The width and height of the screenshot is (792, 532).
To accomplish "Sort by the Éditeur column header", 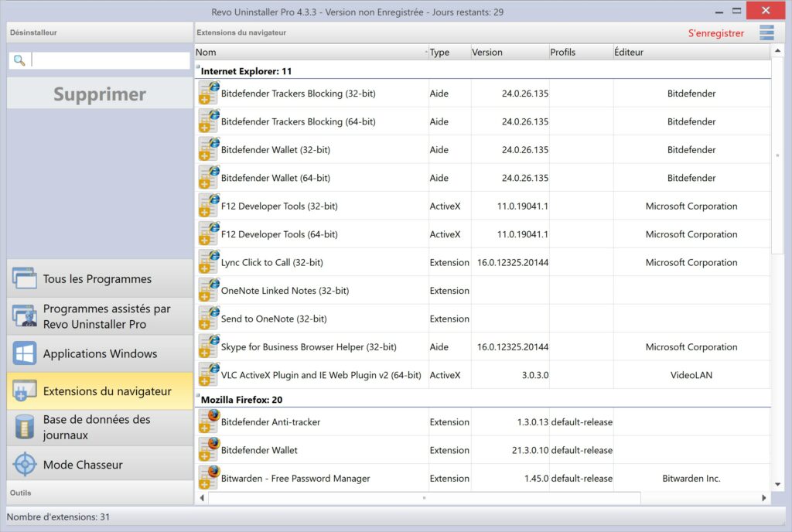I will point(691,52).
